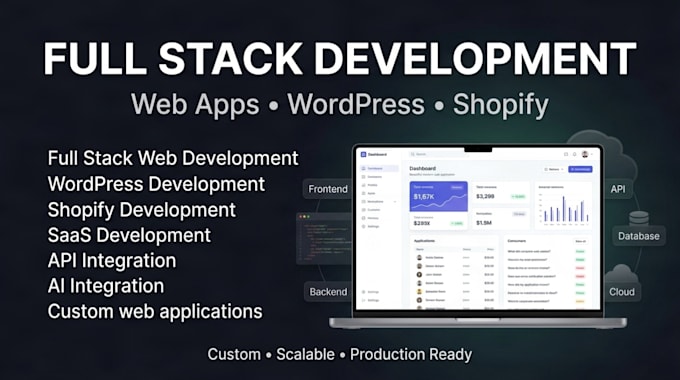The image size is (680, 380).
Task: Open the avatar dropdown arrow in dashboard header
Action: [x=592, y=154]
